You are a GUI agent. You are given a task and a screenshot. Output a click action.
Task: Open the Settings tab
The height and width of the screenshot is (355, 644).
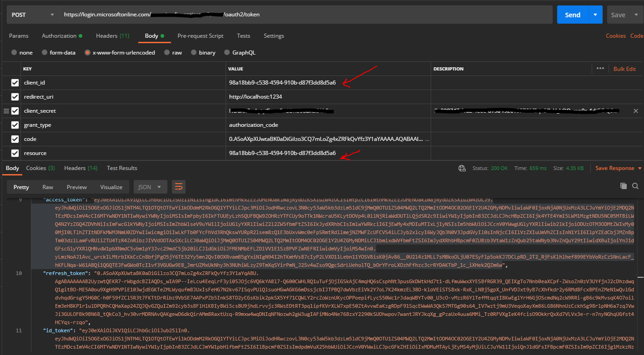click(274, 36)
